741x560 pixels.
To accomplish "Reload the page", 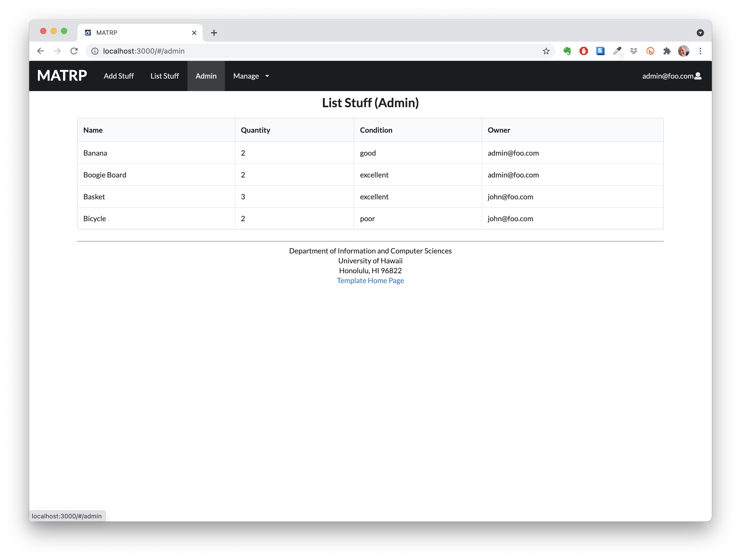I will click(x=74, y=51).
